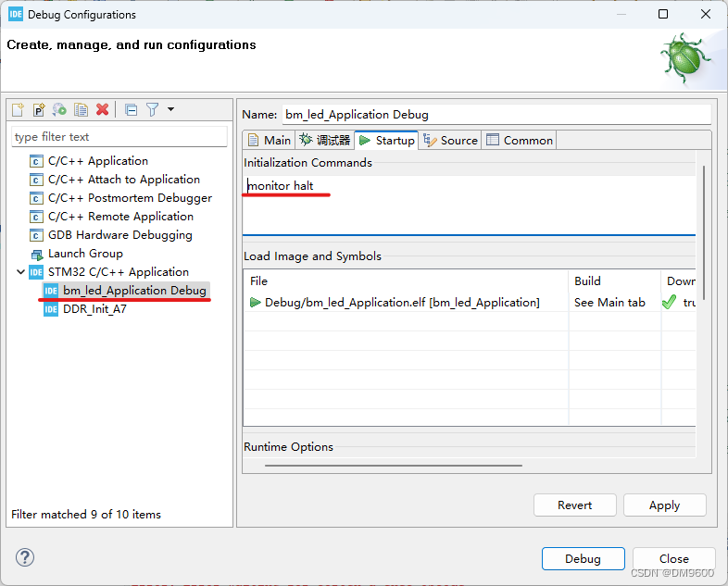
Task: Maximize the Debug Configurations dialog
Action: tap(663, 14)
